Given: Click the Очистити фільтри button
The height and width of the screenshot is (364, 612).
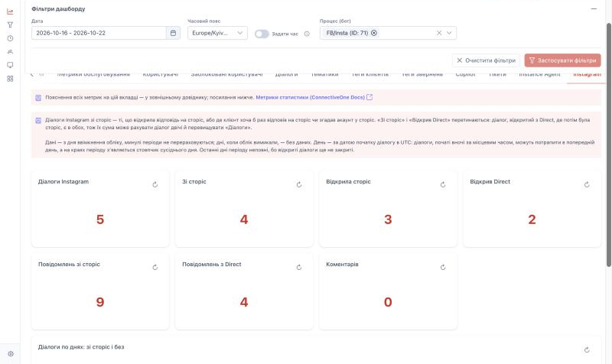Looking at the screenshot, I should click(486, 60).
